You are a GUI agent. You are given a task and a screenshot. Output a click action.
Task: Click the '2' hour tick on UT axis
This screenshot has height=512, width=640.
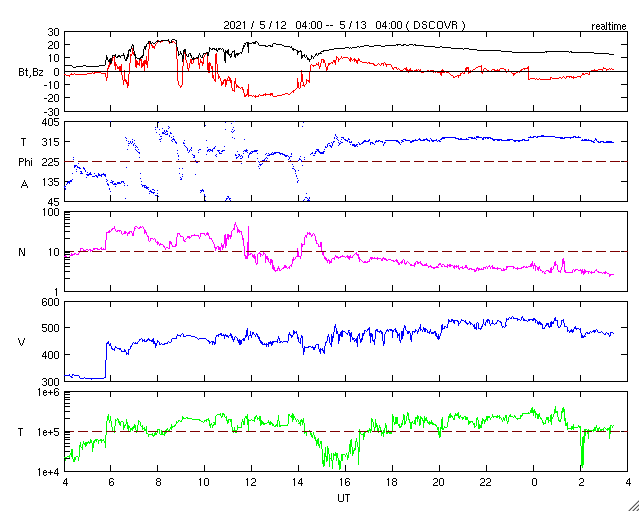pos(580,482)
